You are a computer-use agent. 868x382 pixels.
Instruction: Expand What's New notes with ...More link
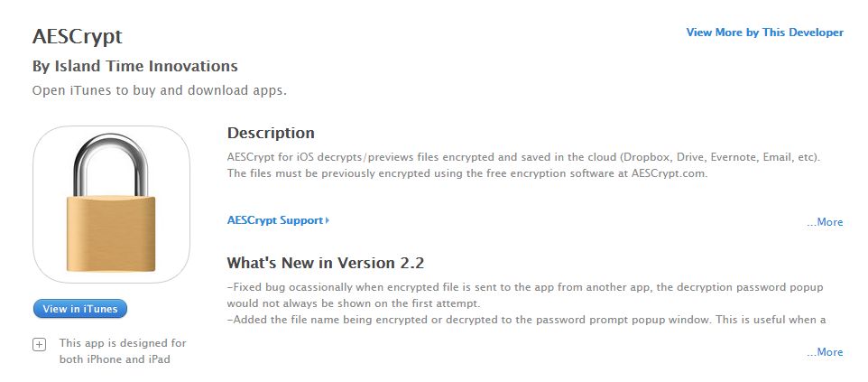(825, 352)
